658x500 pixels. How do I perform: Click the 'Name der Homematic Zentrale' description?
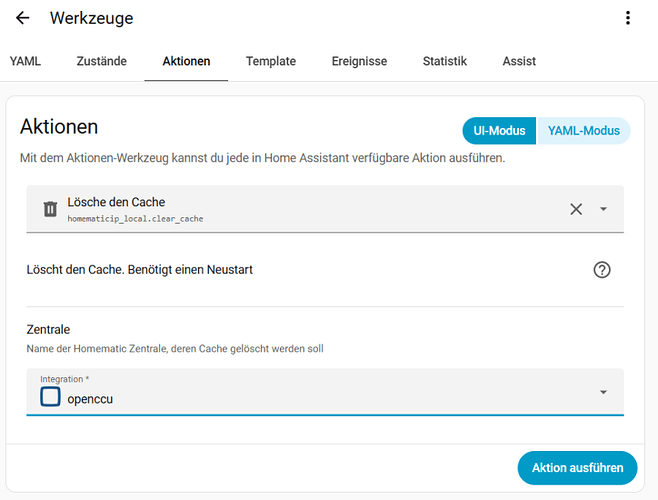175,349
